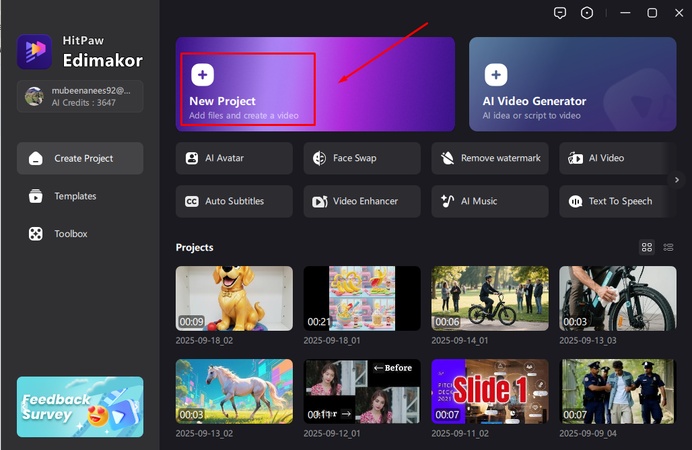Switch projects to grid view
The width and height of the screenshot is (692, 450).
pyautogui.click(x=647, y=247)
